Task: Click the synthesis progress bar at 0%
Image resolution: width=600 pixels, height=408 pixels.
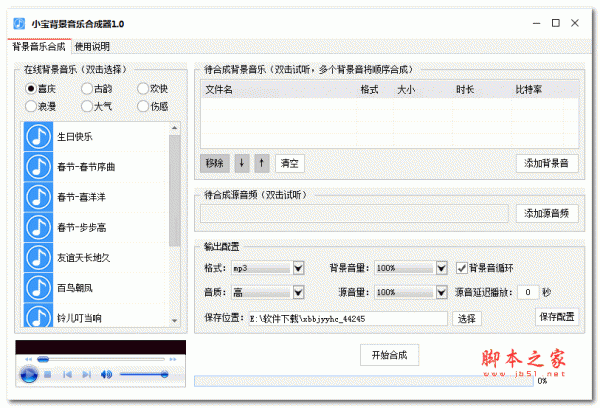Action: tap(364, 381)
